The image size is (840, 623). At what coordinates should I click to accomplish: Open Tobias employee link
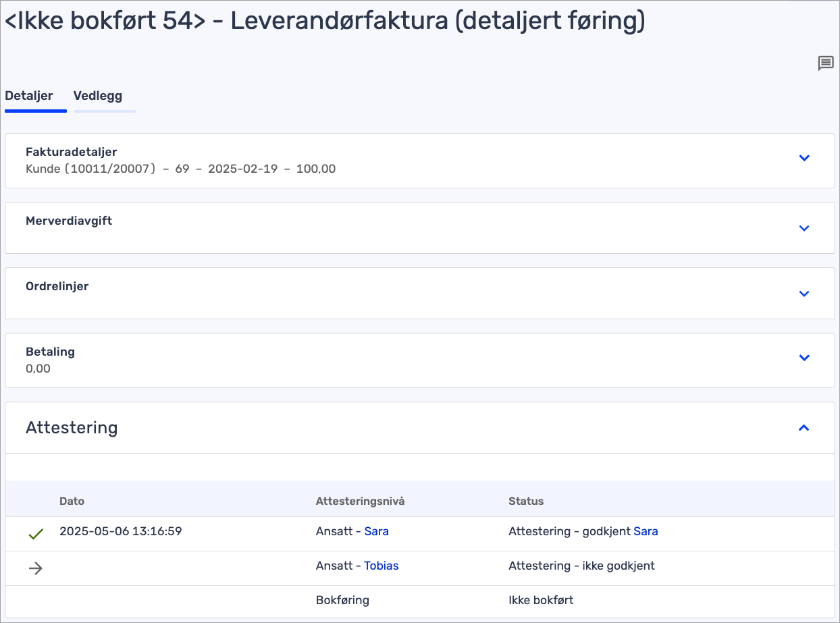click(381, 566)
